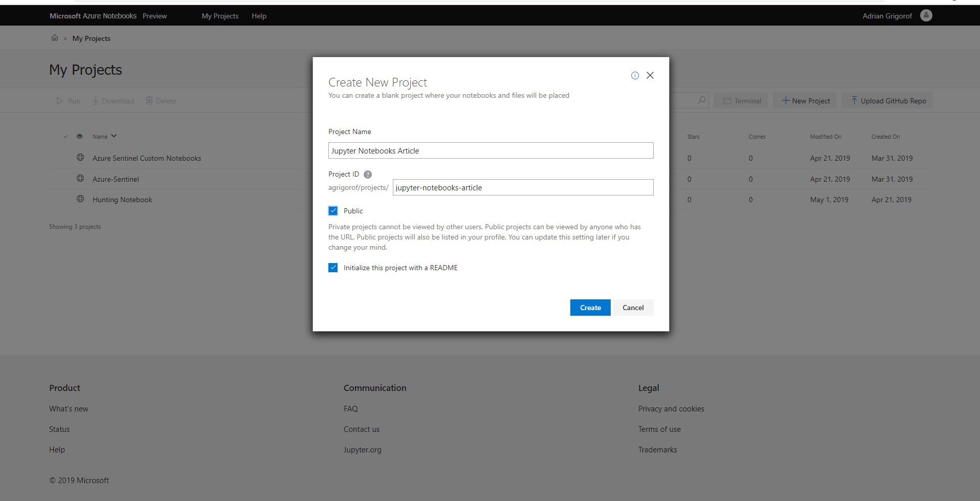Open Privacy and cookies link
Viewport: 980px width, 501px height.
tap(671, 409)
